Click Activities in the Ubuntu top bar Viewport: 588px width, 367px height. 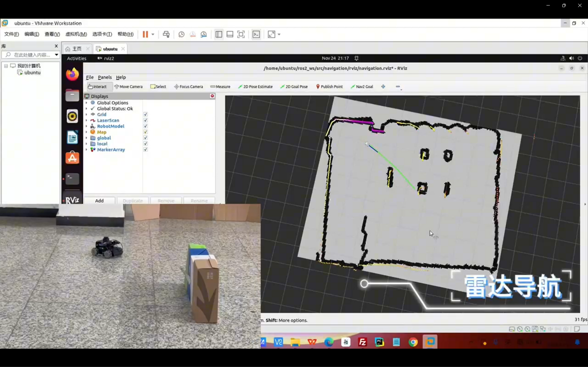76,58
